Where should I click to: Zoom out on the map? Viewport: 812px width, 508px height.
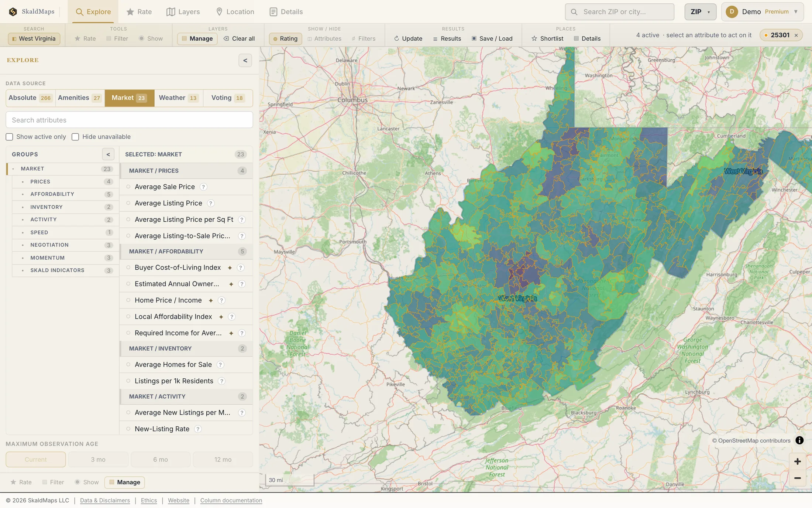tap(798, 478)
